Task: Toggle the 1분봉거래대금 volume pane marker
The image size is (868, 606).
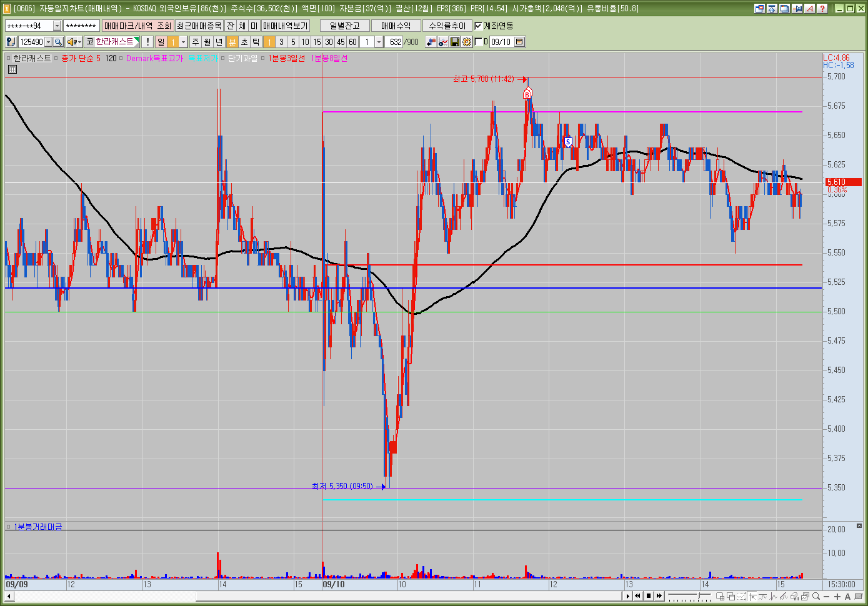Action: [9, 527]
